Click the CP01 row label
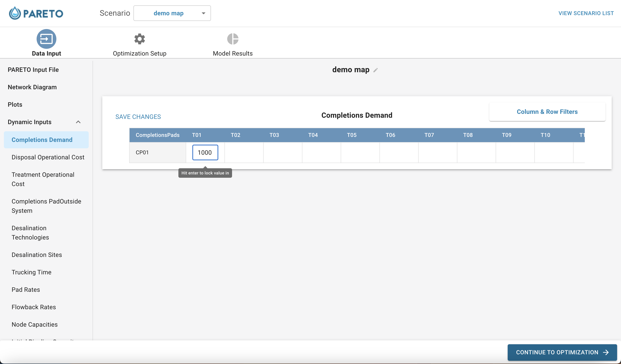 click(142, 152)
